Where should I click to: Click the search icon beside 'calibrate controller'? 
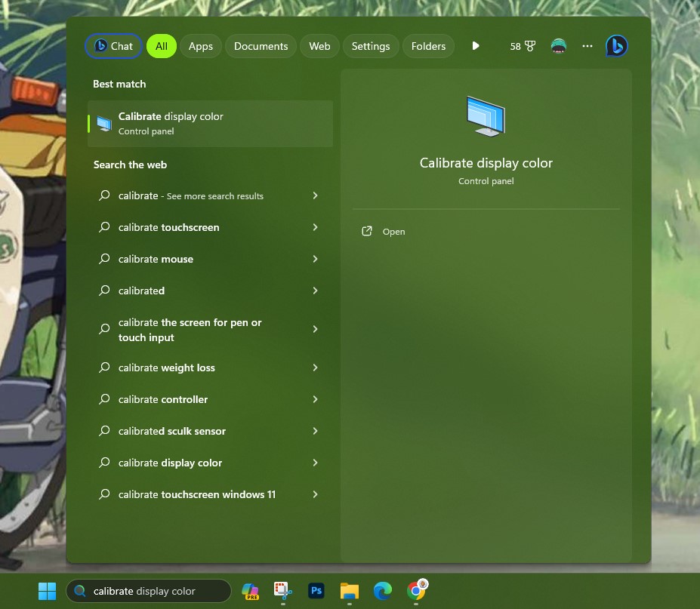(104, 399)
